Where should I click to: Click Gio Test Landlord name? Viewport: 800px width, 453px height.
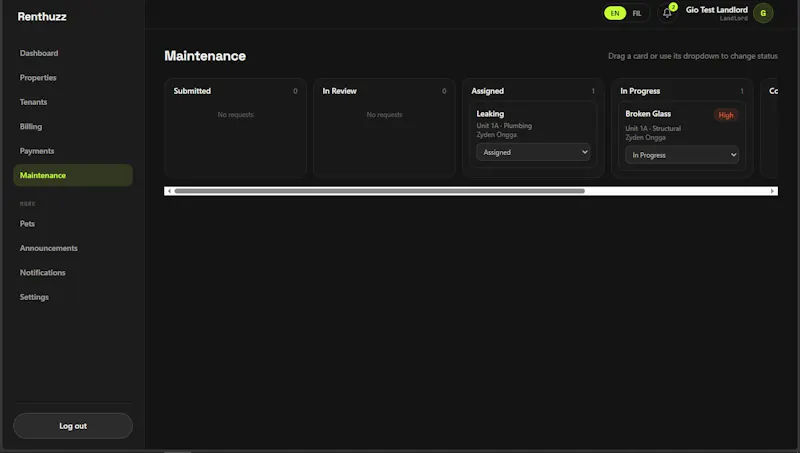716,10
